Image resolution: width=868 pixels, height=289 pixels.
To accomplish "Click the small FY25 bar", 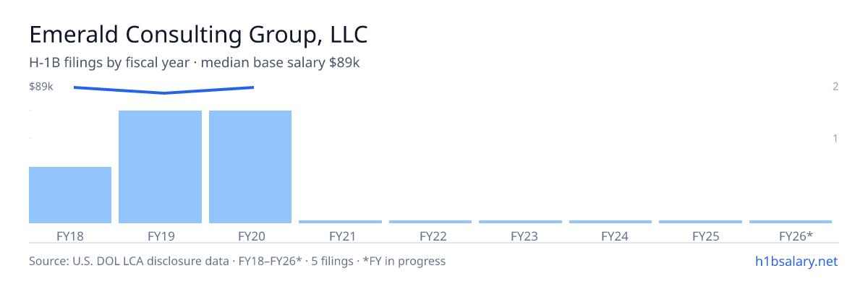I will (700, 222).
